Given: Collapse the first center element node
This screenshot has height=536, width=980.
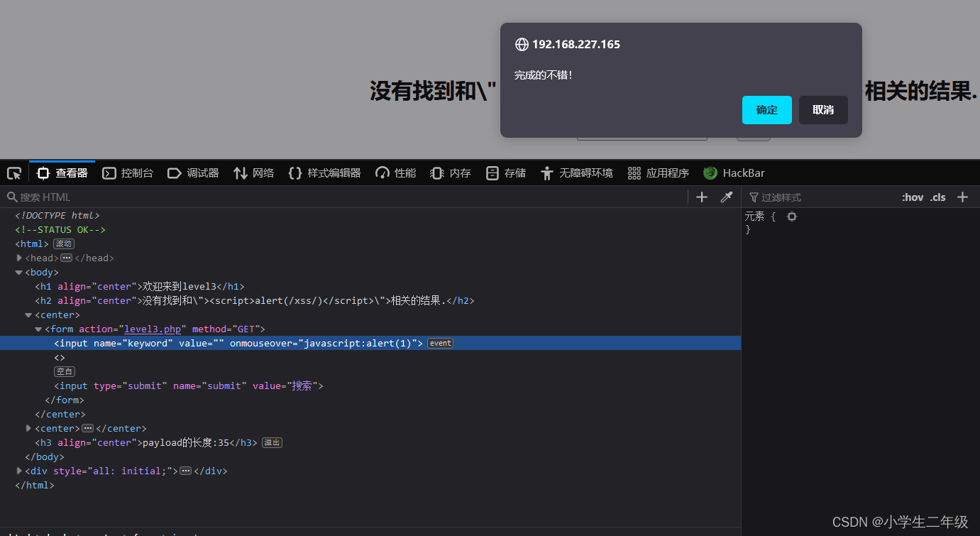Looking at the screenshot, I should (29, 315).
